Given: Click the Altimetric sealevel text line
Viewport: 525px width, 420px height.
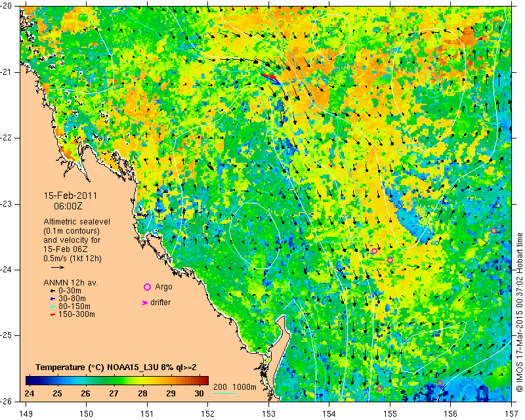Looking at the screenshot, I should point(77,222).
